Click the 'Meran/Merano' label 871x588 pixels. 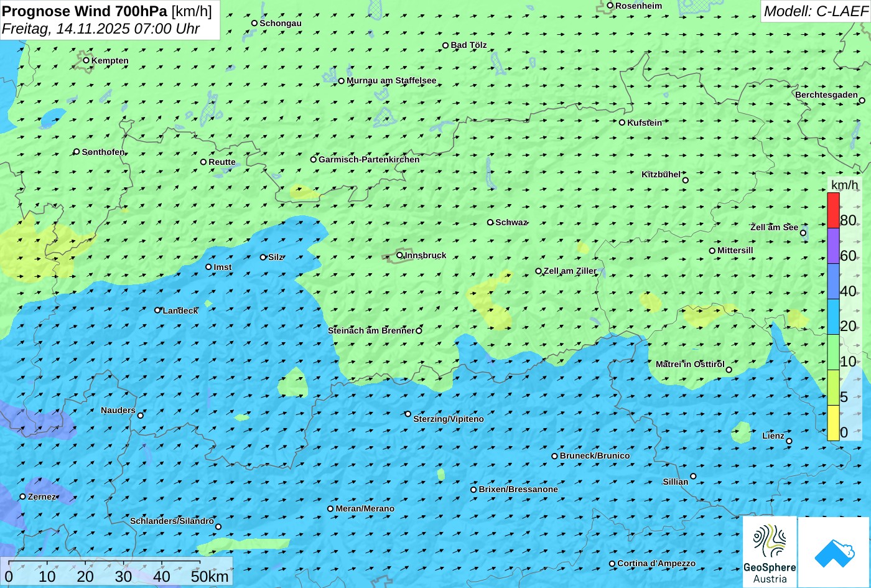click(365, 508)
